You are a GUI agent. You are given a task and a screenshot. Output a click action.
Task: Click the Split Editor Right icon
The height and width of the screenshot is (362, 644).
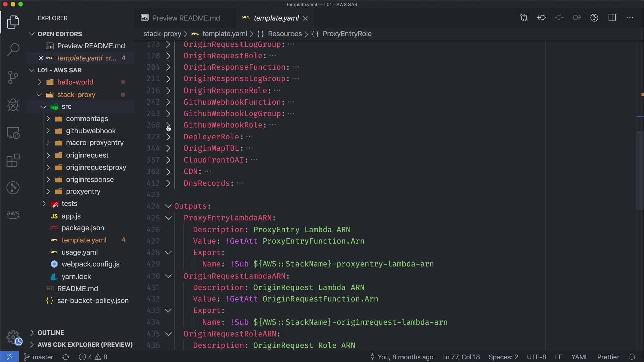pos(612,18)
